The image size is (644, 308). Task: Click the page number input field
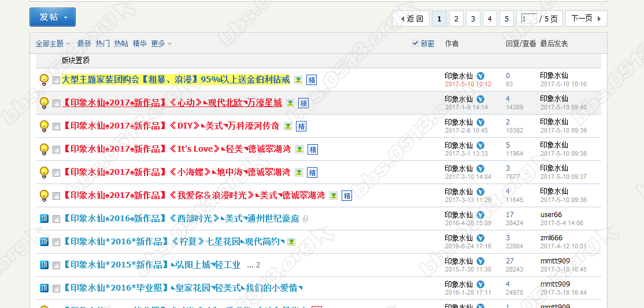click(x=528, y=19)
